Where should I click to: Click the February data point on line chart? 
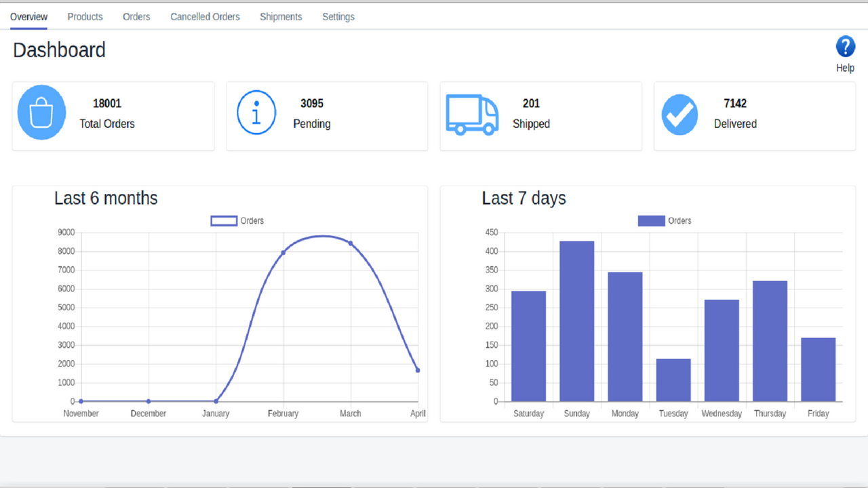(x=283, y=252)
